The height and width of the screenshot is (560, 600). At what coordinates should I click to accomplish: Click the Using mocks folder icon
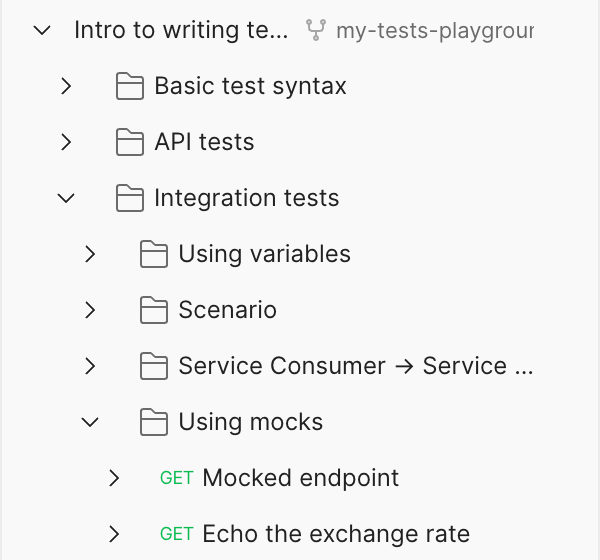[x=154, y=422]
